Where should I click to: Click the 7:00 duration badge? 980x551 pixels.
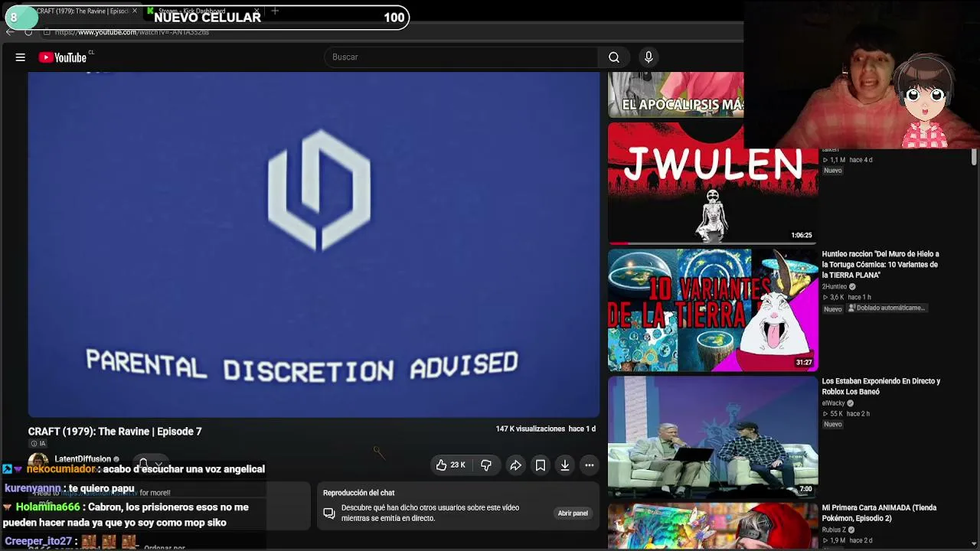tap(805, 489)
